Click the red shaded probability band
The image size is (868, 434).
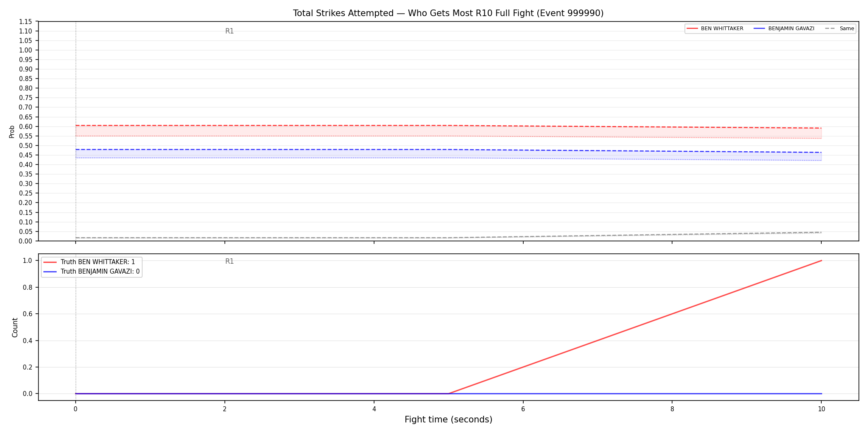[x=448, y=131]
